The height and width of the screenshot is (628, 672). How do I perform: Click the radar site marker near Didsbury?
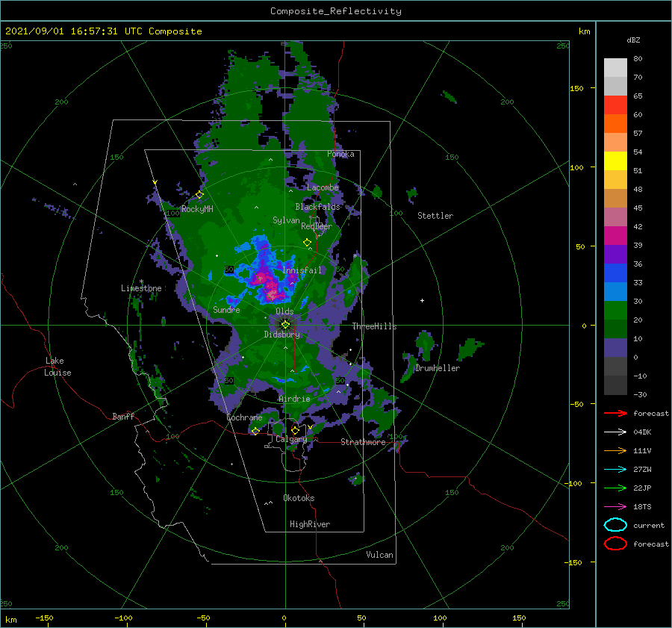click(x=285, y=325)
